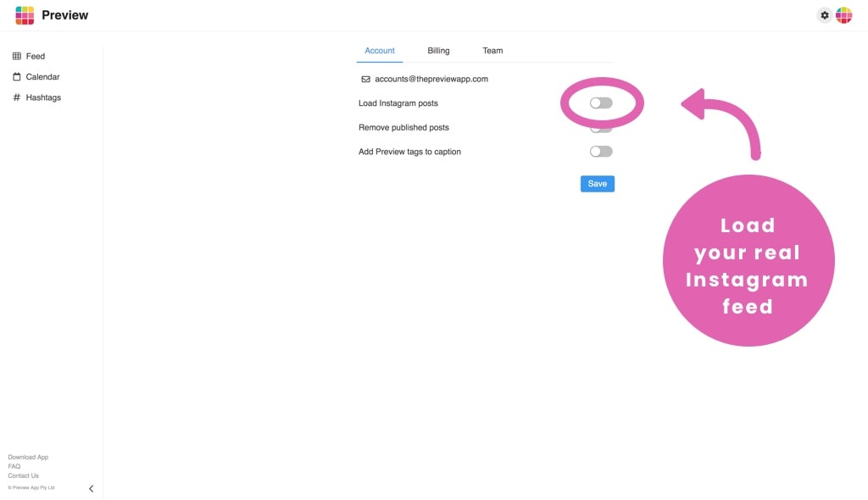Click the Preview title text in header
Image resolution: width=868 pixels, height=500 pixels.
click(64, 15)
